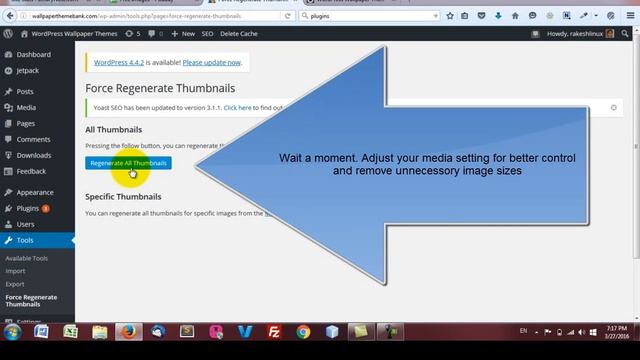Open Excel from the taskbar

pos(71,332)
